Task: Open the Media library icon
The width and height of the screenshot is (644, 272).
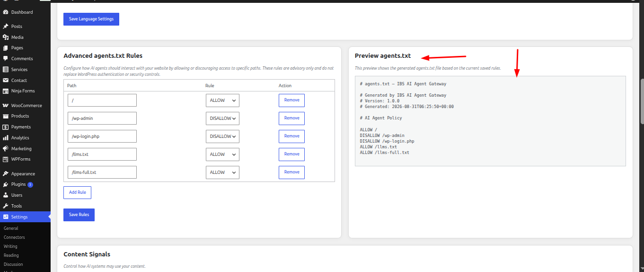Action: [x=6, y=37]
